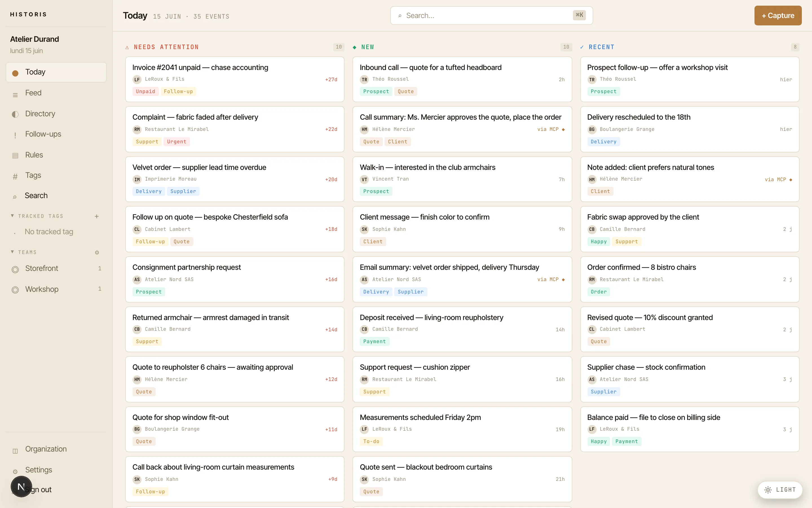
Task: Click the Urgent tag on complaint card
Action: click(x=176, y=142)
